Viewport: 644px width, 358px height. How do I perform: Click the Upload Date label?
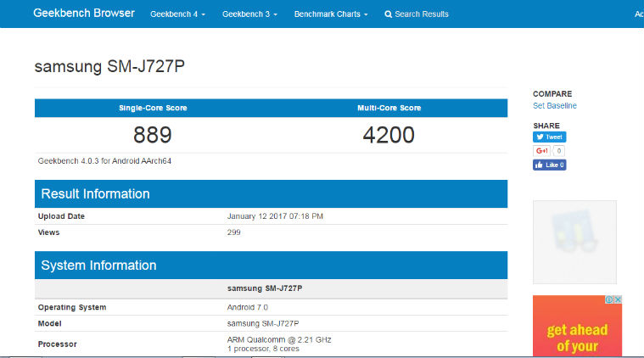(x=61, y=216)
